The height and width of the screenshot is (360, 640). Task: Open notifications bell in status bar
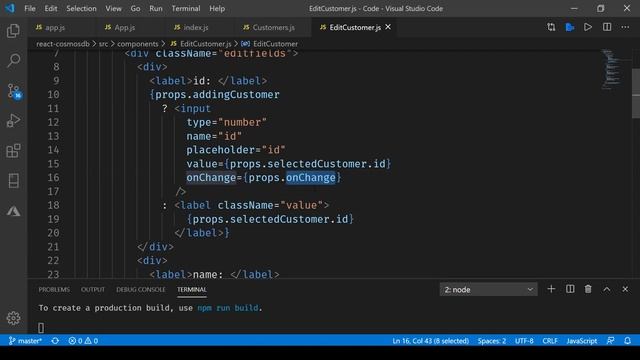click(x=628, y=340)
